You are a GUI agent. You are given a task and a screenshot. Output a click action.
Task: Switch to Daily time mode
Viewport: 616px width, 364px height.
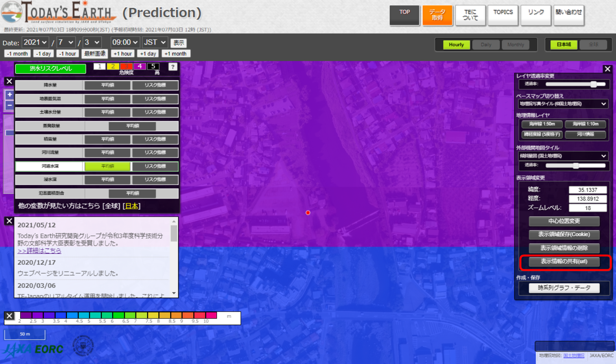(486, 45)
